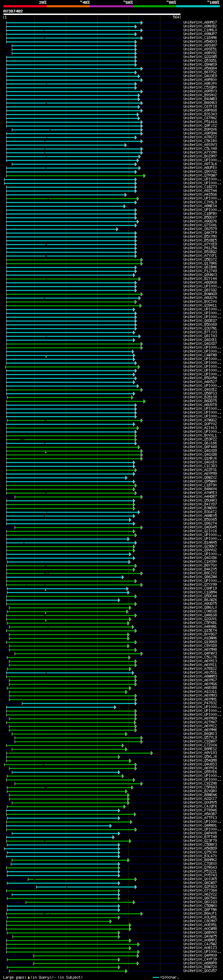Open the UniRef100_P47832 hit label

tap(200, 703)
